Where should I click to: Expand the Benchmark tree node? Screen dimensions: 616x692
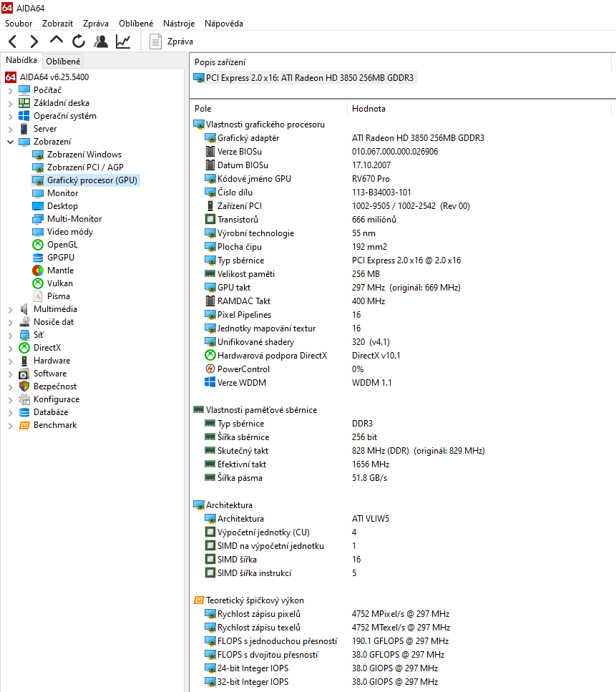point(10,425)
